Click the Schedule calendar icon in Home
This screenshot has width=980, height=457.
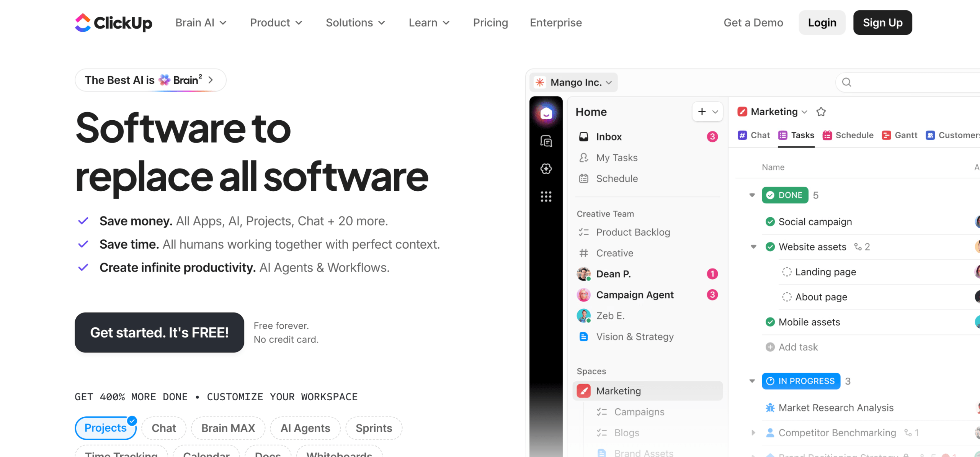(x=583, y=179)
